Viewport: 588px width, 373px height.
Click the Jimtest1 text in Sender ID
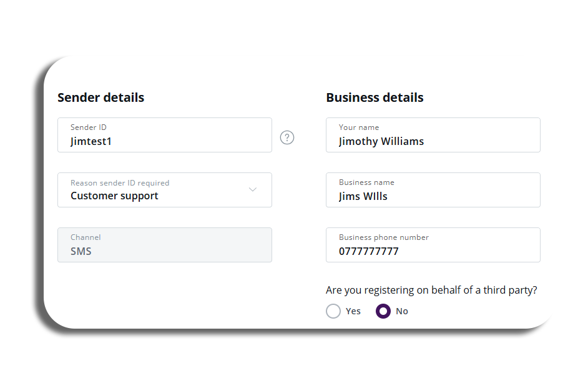click(91, 141)
